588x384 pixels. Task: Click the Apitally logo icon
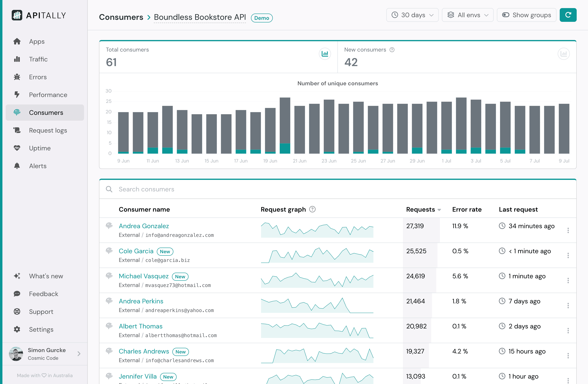[x=17, y=15]
